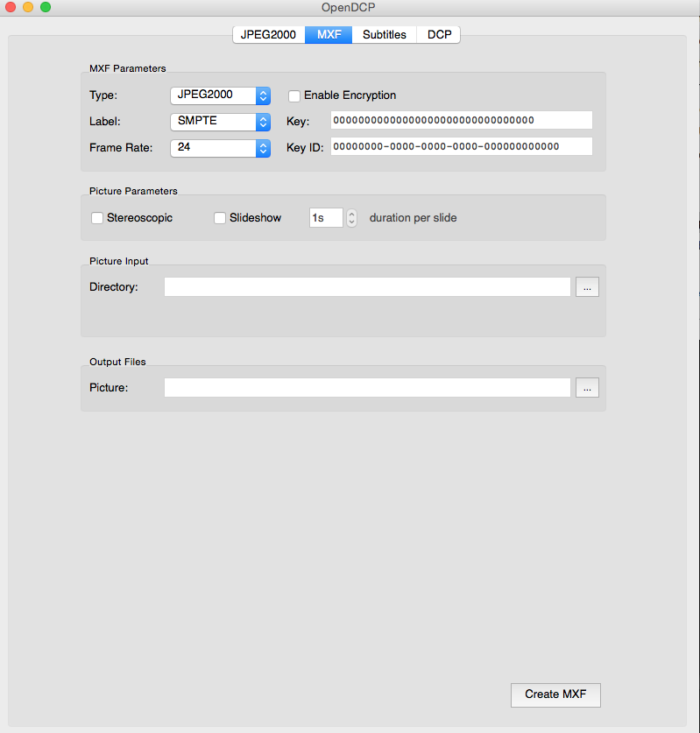Click the Picture Input Directory text field
The width and height of the screenshot is (700, 733).
367,287
